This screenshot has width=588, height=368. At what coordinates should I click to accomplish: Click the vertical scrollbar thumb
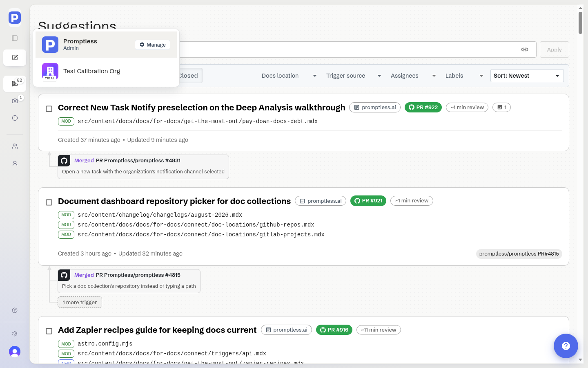pyautogui.click(x=580, y=23)
